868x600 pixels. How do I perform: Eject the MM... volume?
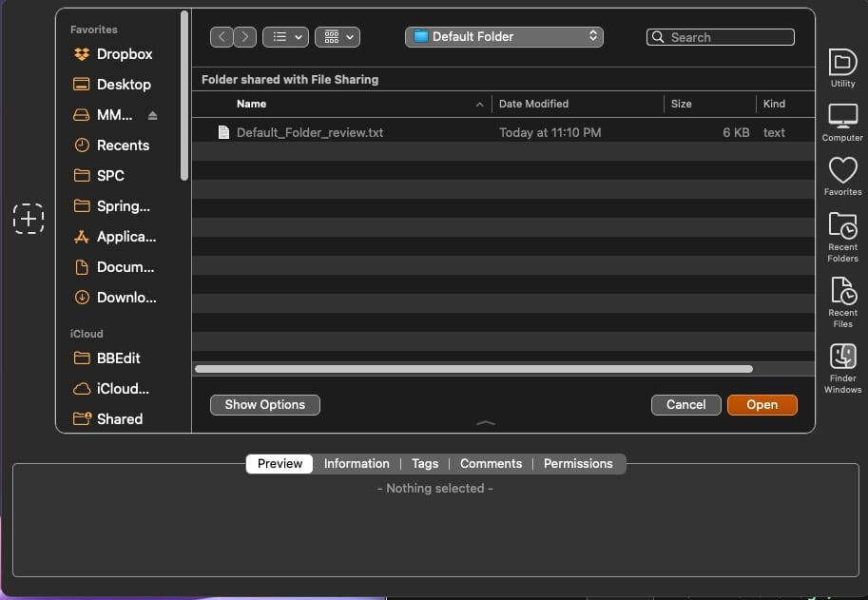coord(153,115)
